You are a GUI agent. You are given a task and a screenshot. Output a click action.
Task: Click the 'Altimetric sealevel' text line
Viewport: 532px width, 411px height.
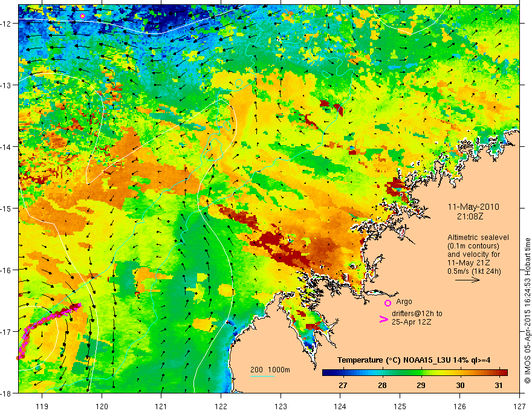tap(478, 238)
